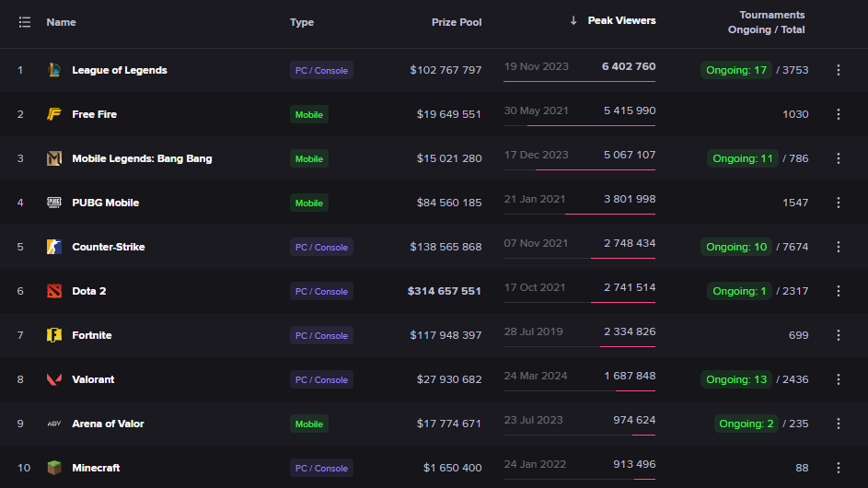Click the Dota 2 game icon
868x488 pixels.
[53, 291]
